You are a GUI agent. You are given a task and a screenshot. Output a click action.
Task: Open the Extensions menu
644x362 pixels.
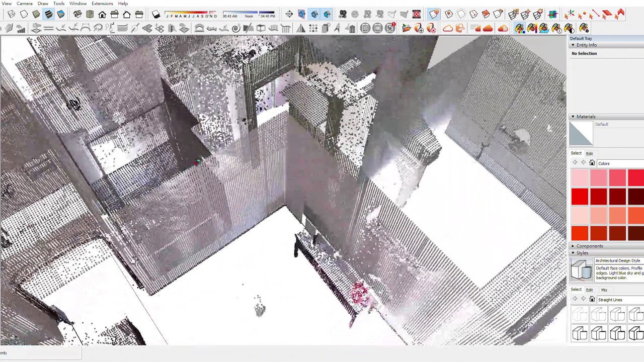tap(102, 4)
